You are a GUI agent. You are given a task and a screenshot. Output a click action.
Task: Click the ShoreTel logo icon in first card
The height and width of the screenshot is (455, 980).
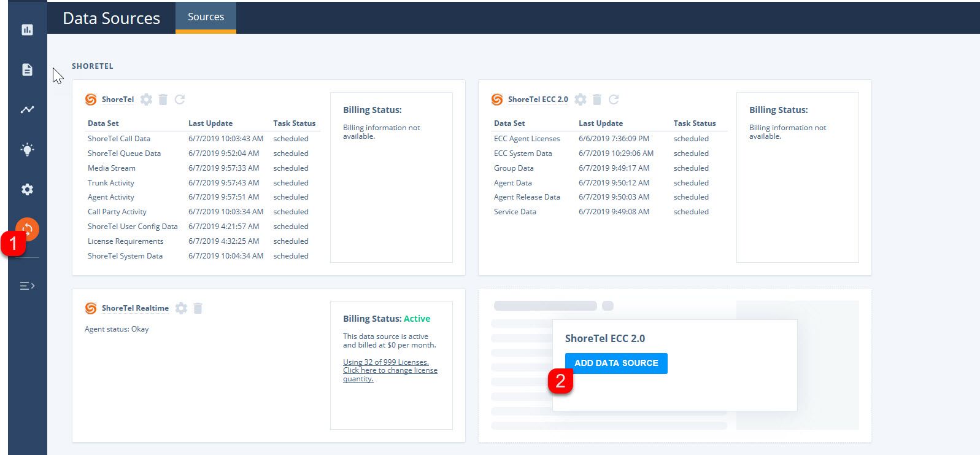91,99
